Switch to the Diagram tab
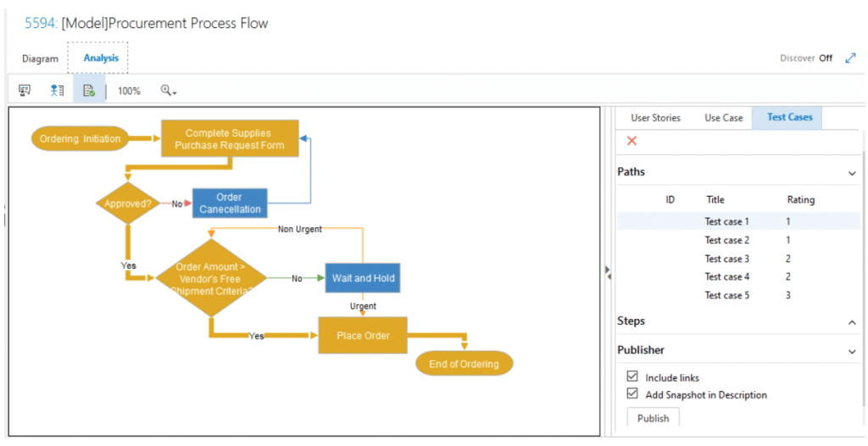Viewport: 868px width, 446px height. 40,59
